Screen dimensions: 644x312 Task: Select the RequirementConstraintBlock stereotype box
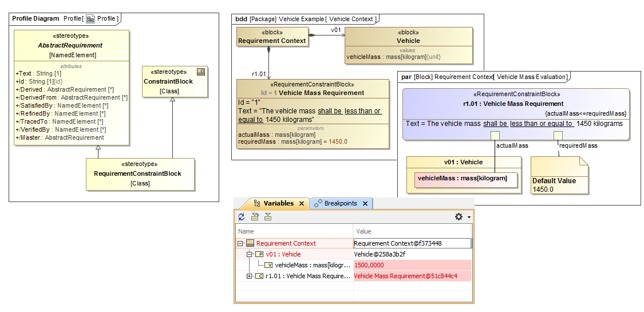click(x=140, y=174)
